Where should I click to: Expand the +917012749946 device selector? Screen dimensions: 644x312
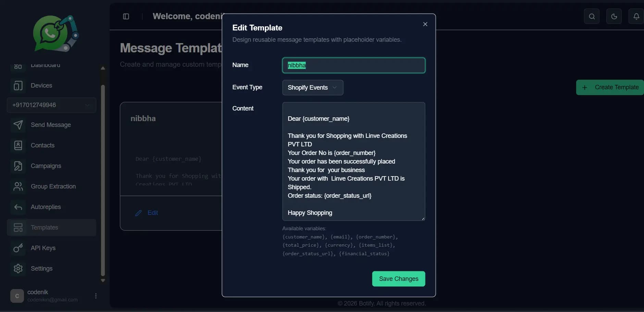(51, 105)
